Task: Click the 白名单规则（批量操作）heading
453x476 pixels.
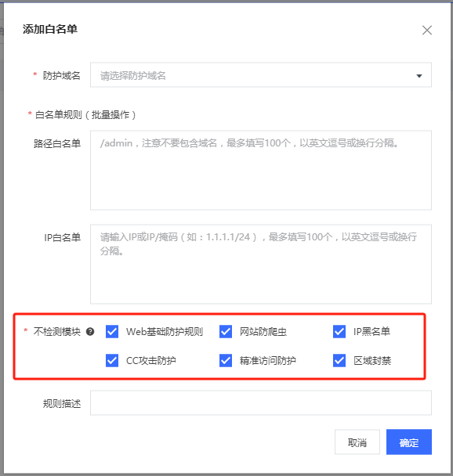Action: (85, 115)
